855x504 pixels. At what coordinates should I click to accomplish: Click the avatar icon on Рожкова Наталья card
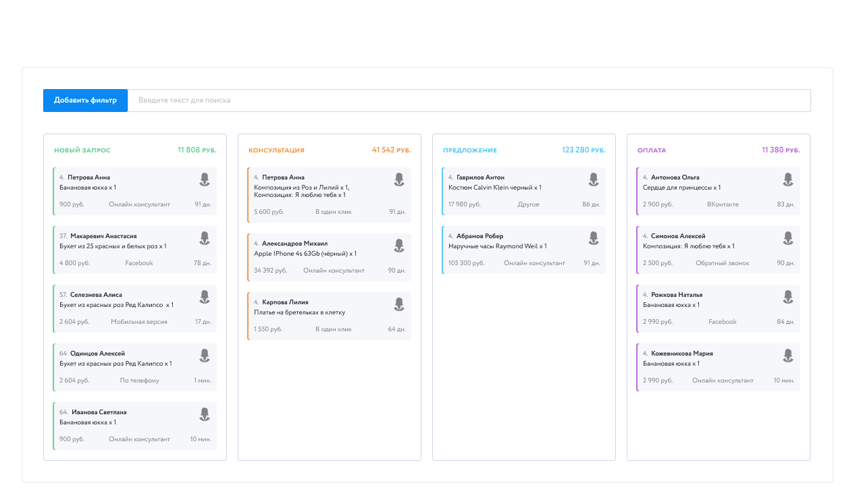787,297
